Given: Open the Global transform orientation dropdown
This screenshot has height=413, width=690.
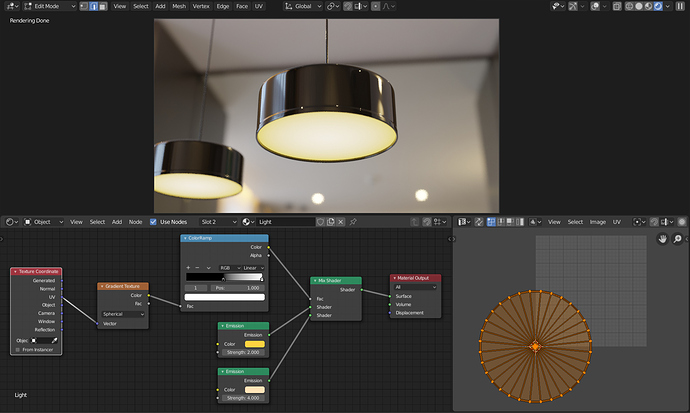Looking at the screenshot, I should (303, 6).
